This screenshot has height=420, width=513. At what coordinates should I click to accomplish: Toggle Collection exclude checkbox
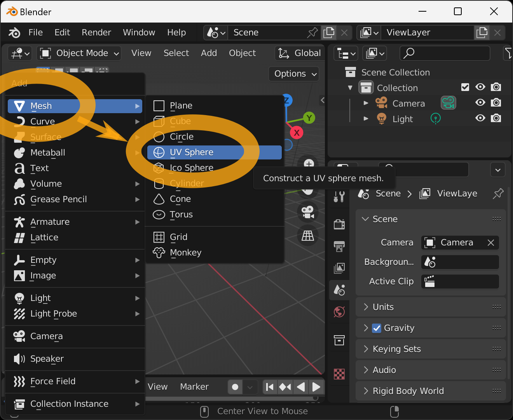click(465, 87)
